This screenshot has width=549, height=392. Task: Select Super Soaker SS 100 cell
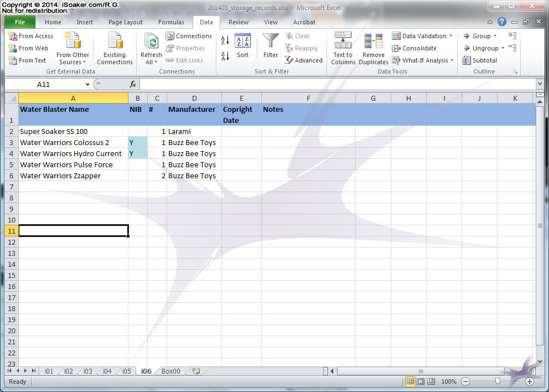[x=73, y=132]
